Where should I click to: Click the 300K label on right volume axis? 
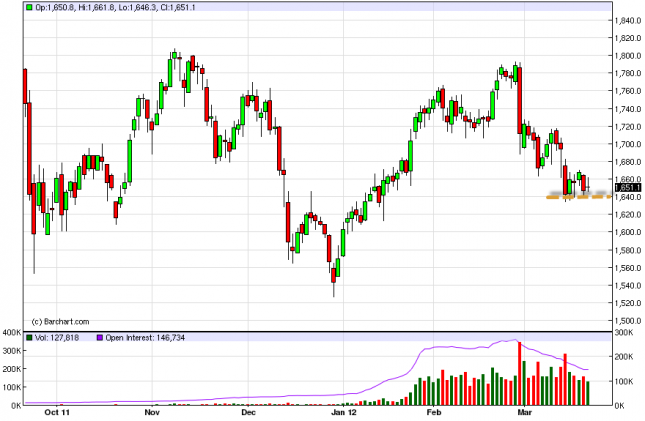click(x=624, y=333)
